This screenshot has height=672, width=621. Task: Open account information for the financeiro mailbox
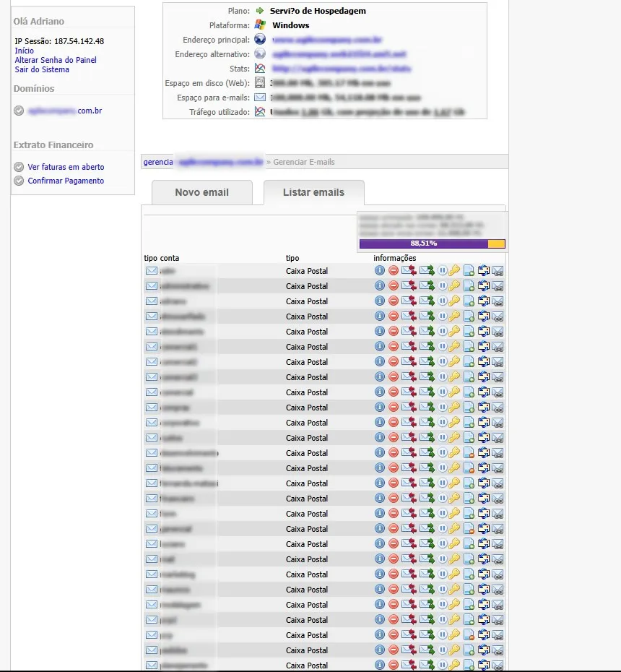(x=380, y=498)
